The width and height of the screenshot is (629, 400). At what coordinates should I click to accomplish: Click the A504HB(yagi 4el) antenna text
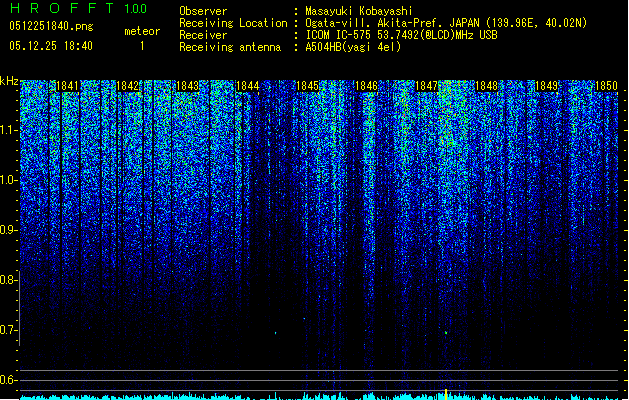pyautogui.click(x=353, y=47)
